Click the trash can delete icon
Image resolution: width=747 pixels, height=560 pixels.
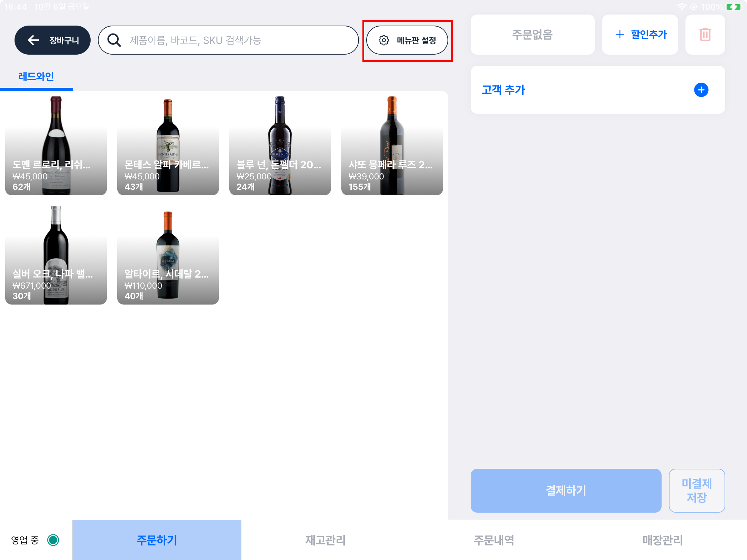tap(705, 35)
